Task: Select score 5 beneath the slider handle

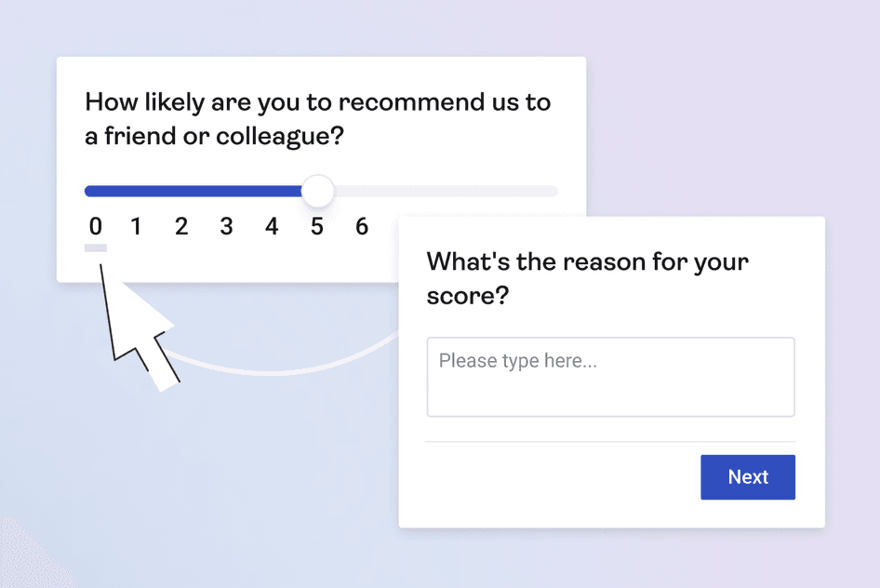Action: click(316, 226)
